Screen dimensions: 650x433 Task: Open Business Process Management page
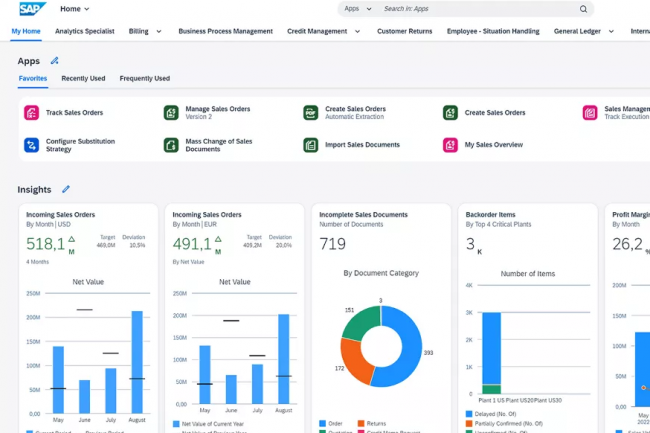[225, 31]
